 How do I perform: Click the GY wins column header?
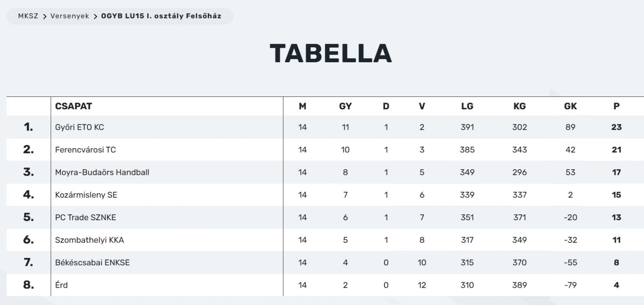click(345, 106)
